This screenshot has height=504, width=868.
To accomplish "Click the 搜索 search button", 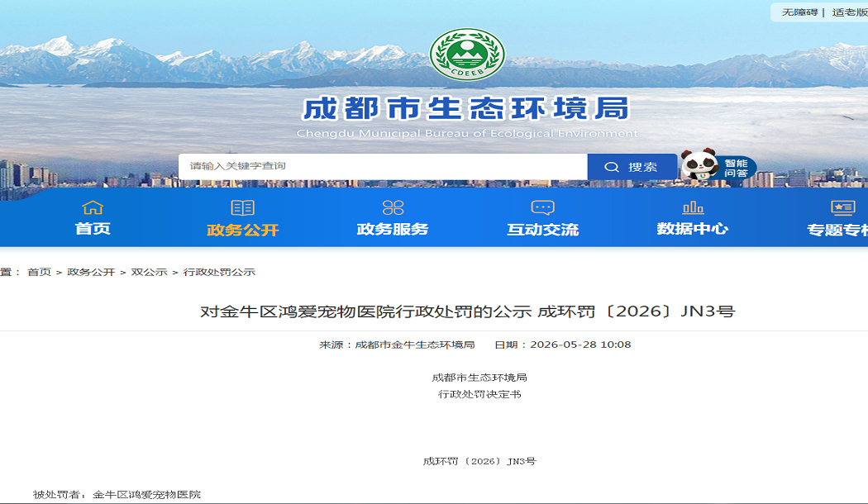I will pyautogui.click(x=632, y=167).
